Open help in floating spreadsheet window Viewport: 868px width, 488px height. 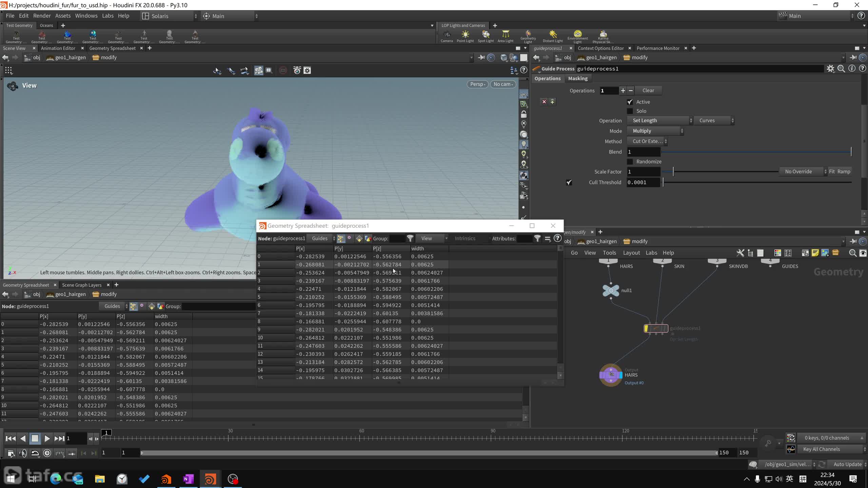point(557,238)
